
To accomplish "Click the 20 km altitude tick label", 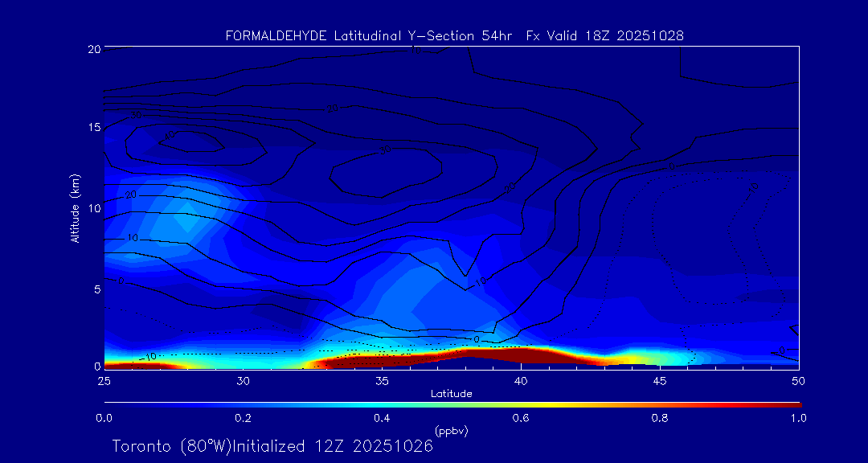I will coord(92,49).
